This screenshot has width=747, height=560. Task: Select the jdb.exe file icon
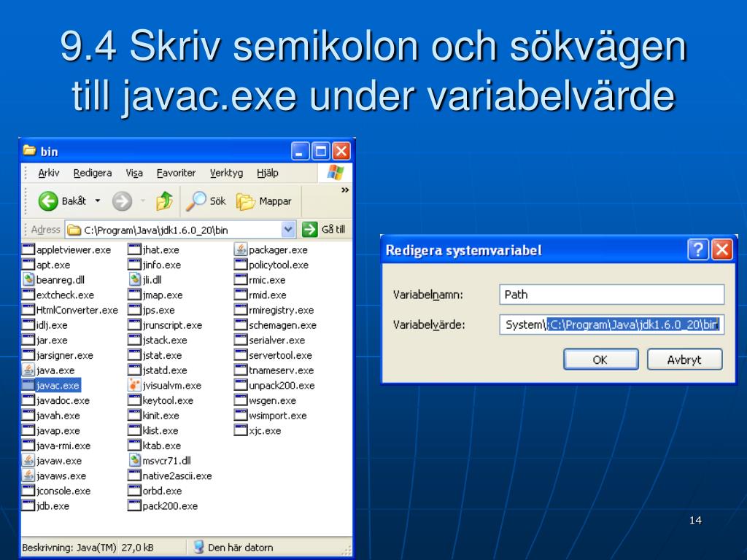click(28, 506)
